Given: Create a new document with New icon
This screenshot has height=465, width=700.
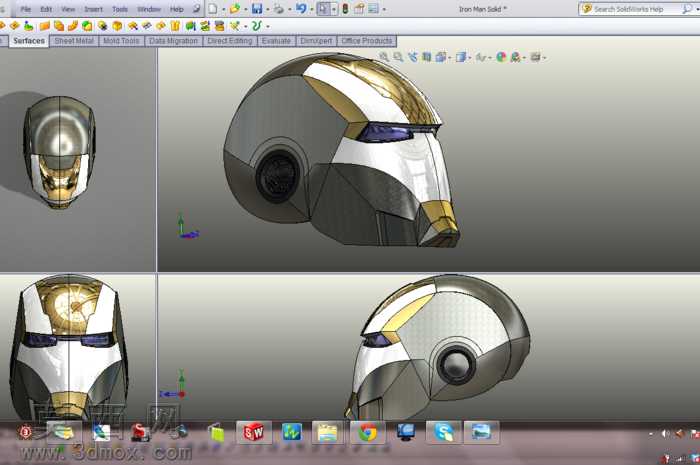Looking at the screenshot, I should (213, 8).
